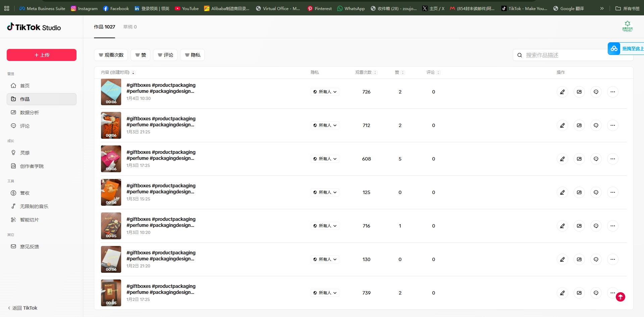Toggle sort by 内容 (创建时间) header
The height and width of the screenshot is (317, 644).
(x=118, y=72)
